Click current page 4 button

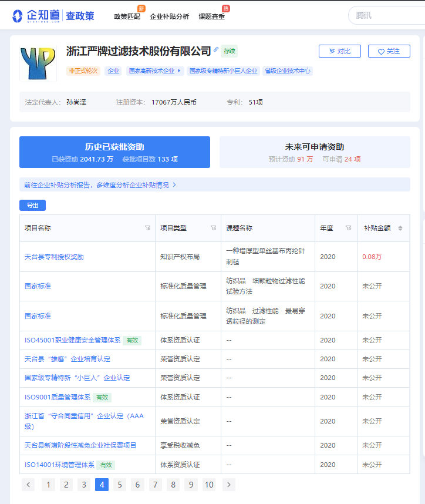pos(102,485)
